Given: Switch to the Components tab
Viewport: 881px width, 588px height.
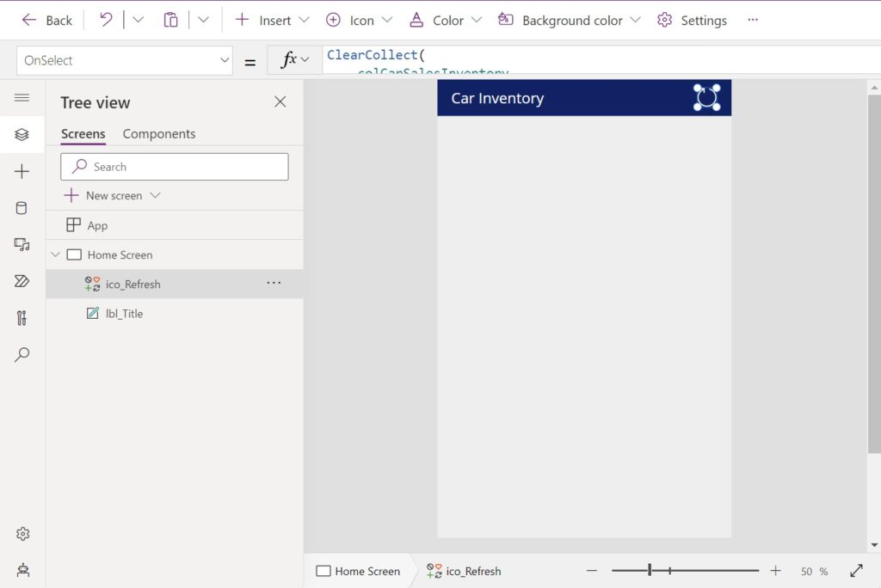Looking at the screenshot, I should point(158,134).
